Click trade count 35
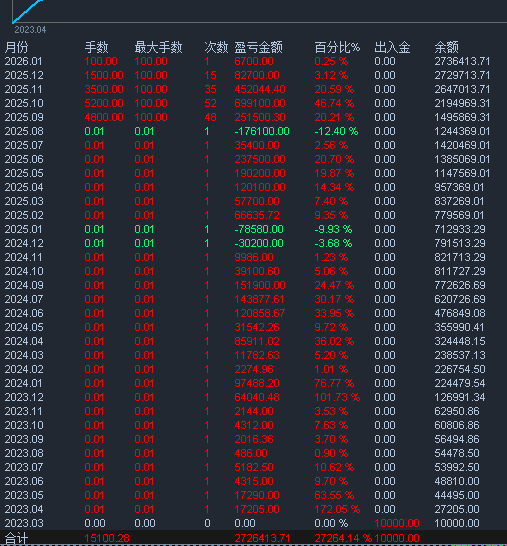 pos(210,89)
